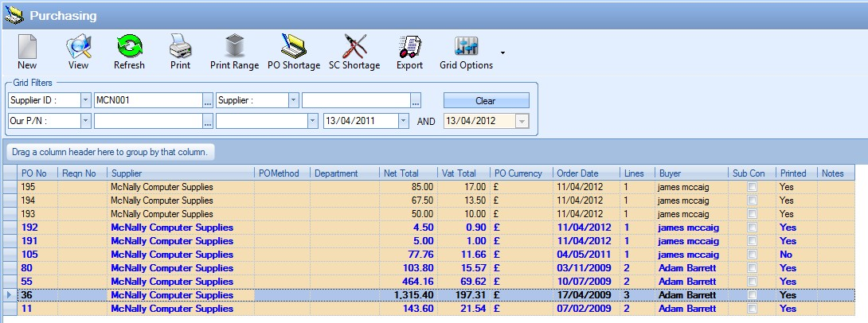Click the Print toolbar icon

pos(180,53)
